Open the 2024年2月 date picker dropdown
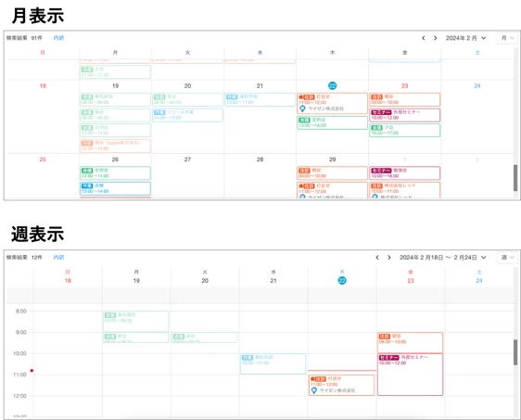 466,38
